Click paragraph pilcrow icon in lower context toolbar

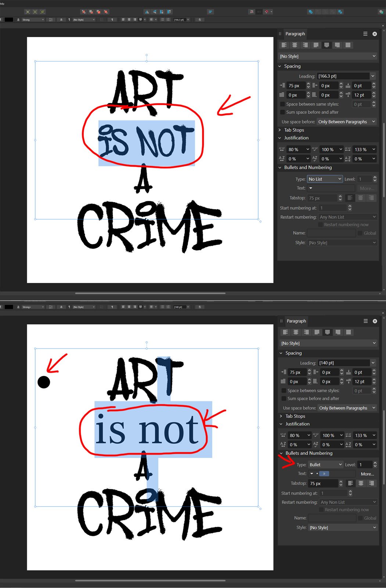coord(112,307)
